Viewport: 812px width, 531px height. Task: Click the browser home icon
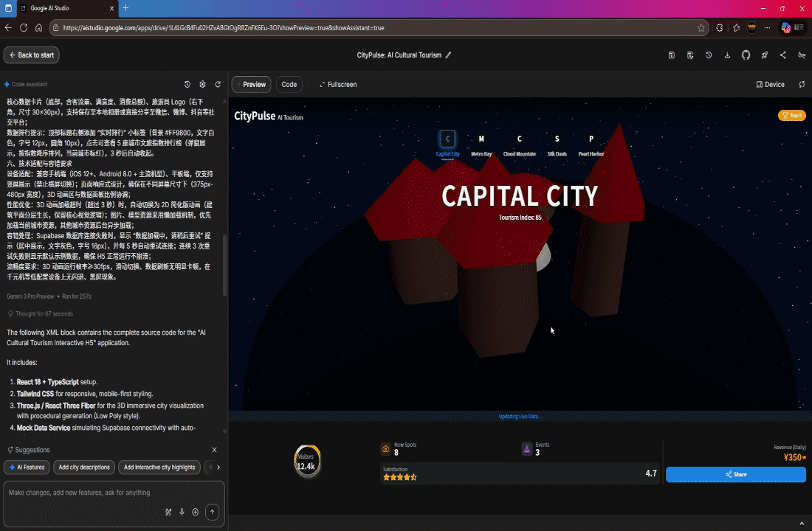tap(38, 28)
